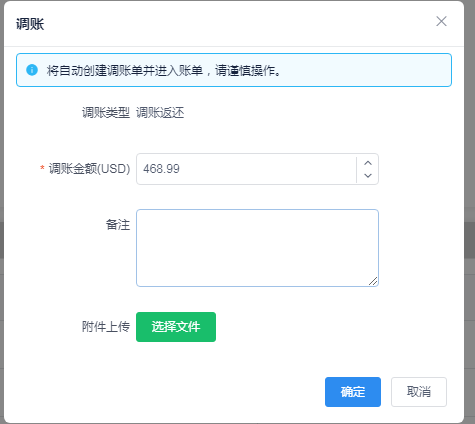Cancel using the 取消 button
Image resolution: width=475 pixels, height=424 pixels.
419,392
